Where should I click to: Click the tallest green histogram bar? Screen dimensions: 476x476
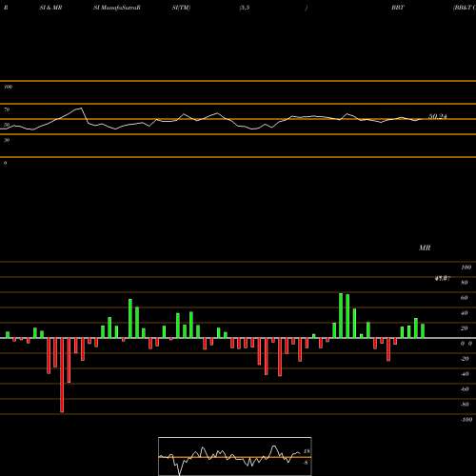click(341, 316)
